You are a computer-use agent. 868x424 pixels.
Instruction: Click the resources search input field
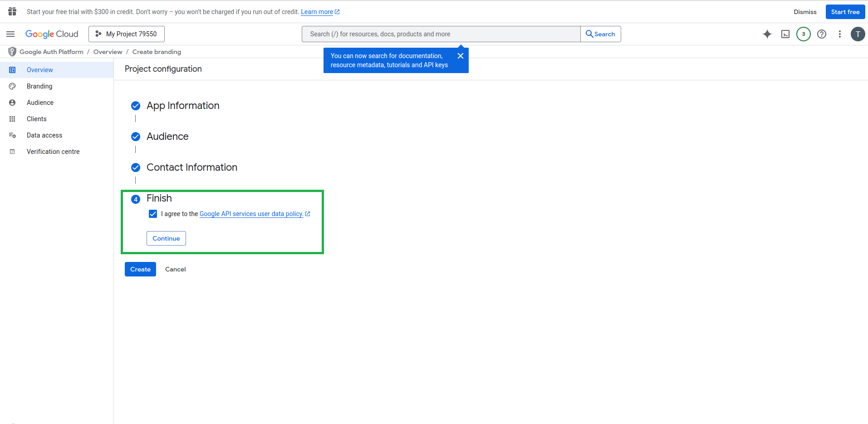point(440,34)
